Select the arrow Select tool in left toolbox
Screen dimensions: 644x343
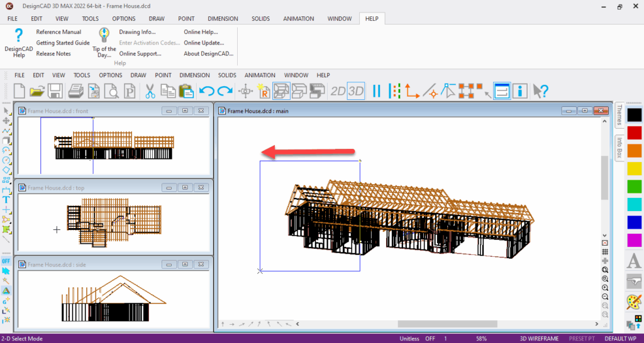coord(6,111)
